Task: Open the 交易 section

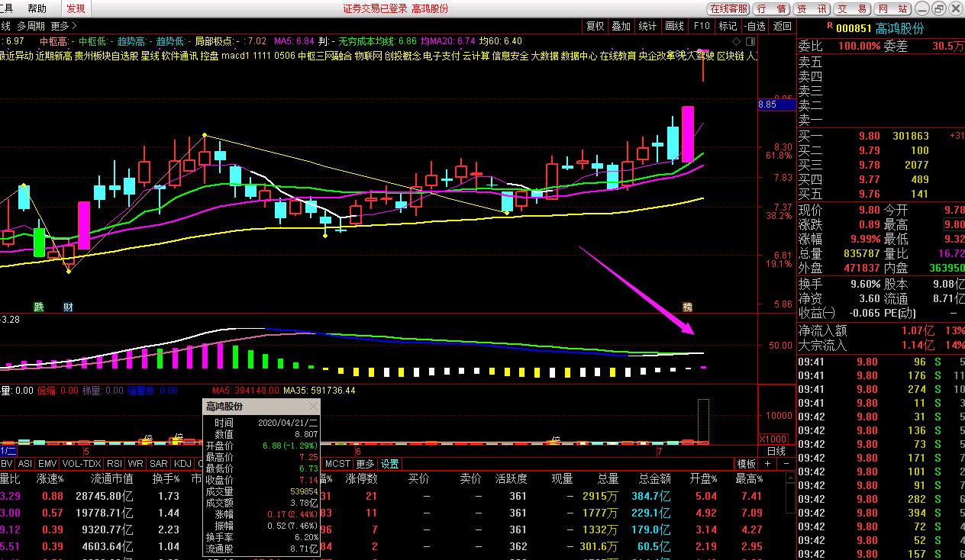Action: point(852,8)
